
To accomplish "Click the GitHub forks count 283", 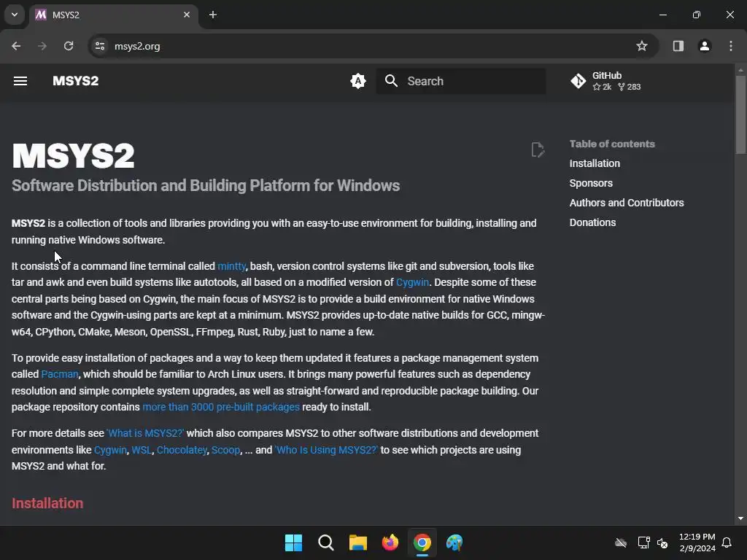I will pyautogui.click(x=630, y=87).
